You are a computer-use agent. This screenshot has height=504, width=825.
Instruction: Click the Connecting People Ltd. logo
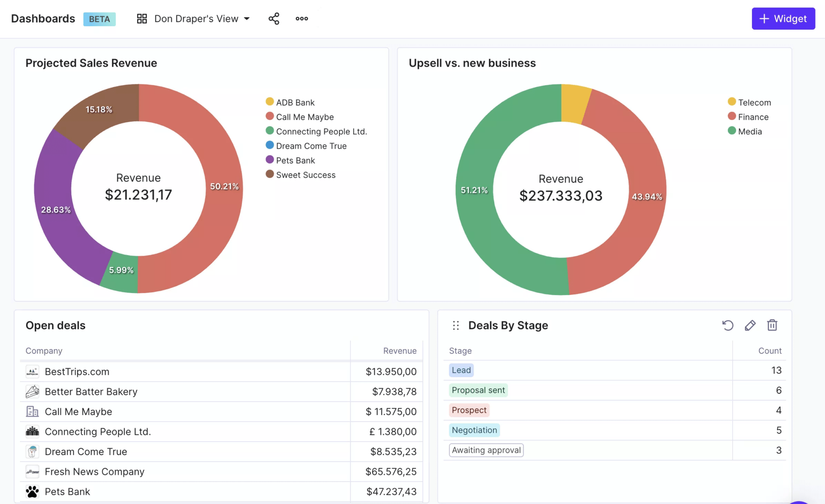click(32, 431)
